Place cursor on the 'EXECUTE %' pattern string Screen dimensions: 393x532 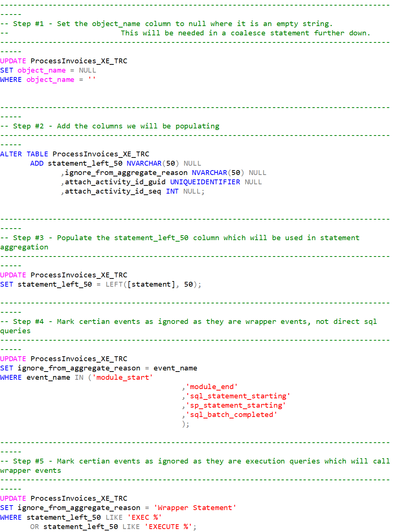coord(168,527)
